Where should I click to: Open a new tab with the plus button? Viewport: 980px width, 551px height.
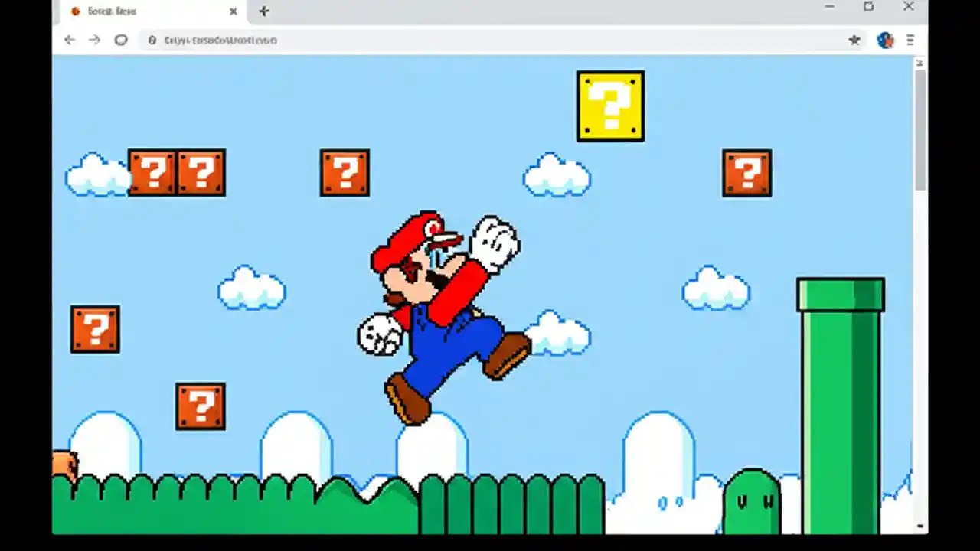[x=263, y=11]
